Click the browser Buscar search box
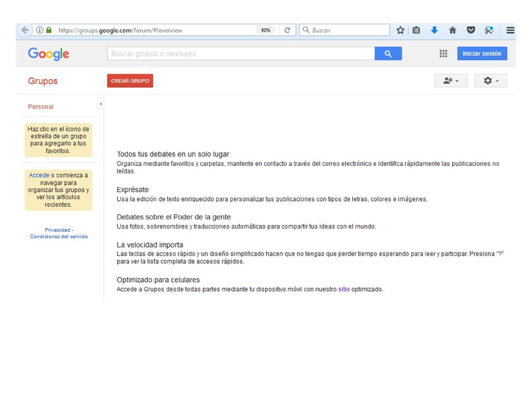 click(x=344, y=30)
